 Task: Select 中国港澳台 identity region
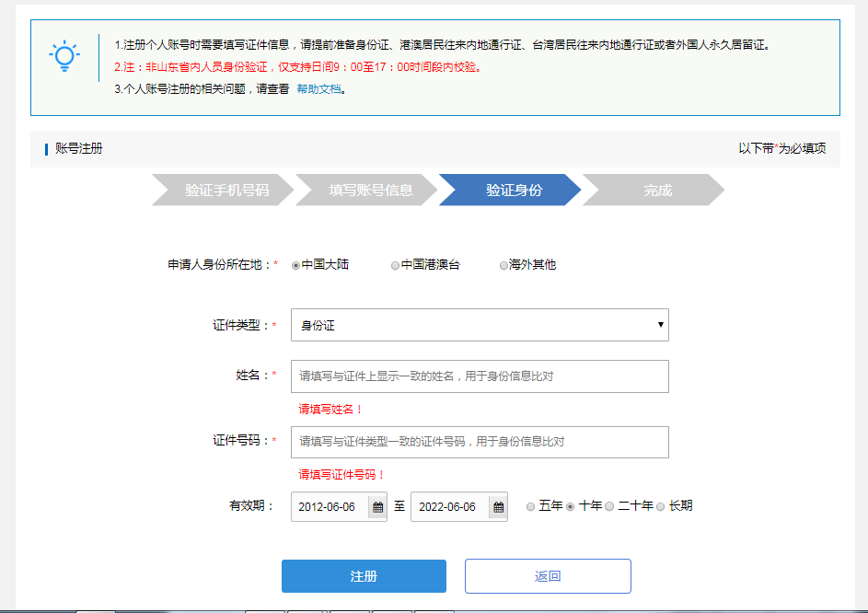point(394,264)
